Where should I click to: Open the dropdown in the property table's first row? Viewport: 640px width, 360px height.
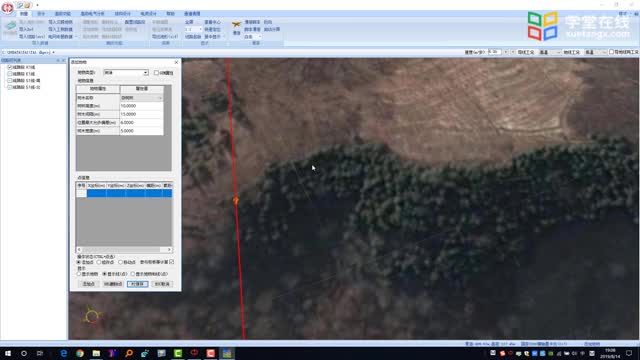tap(141, 98)
